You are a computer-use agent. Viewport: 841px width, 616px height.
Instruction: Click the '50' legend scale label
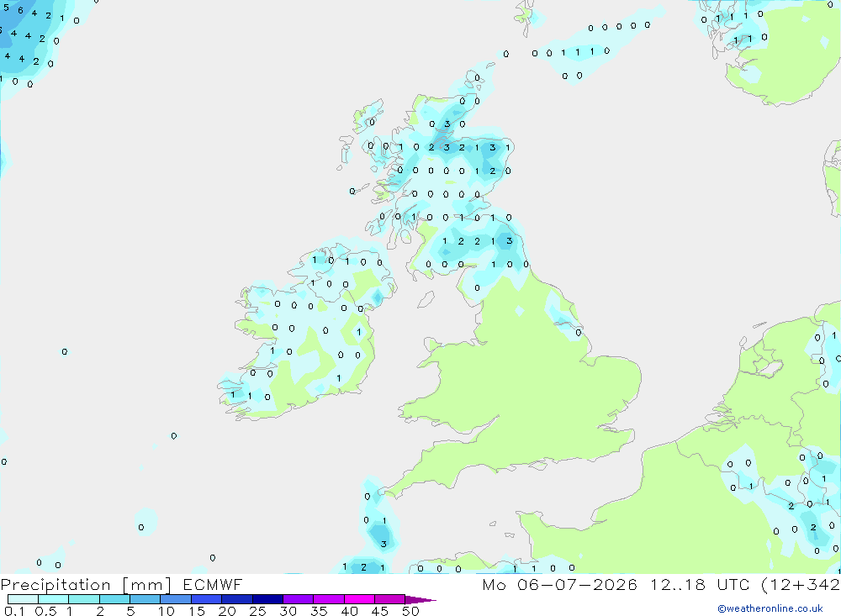[x=411, y=611]
